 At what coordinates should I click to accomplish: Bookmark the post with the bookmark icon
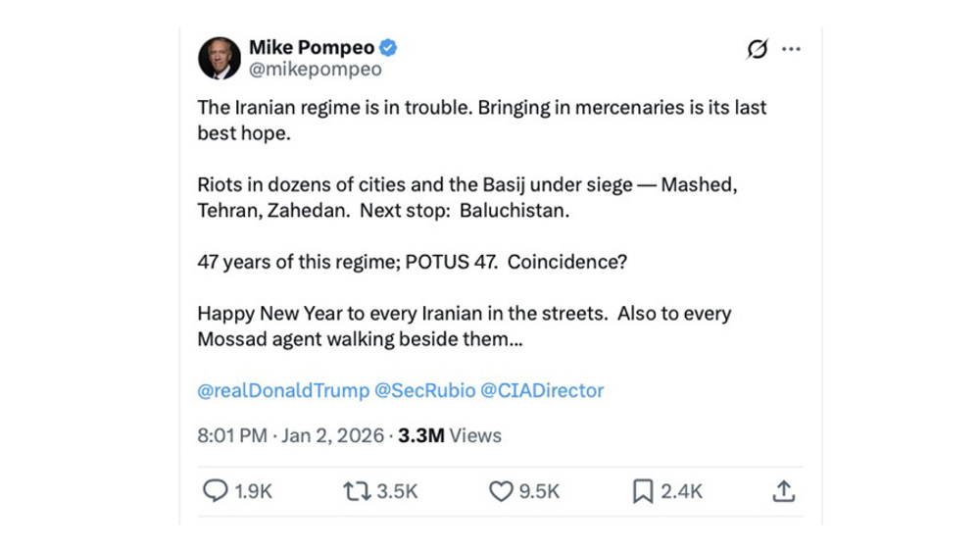click(x=643, y=492)
